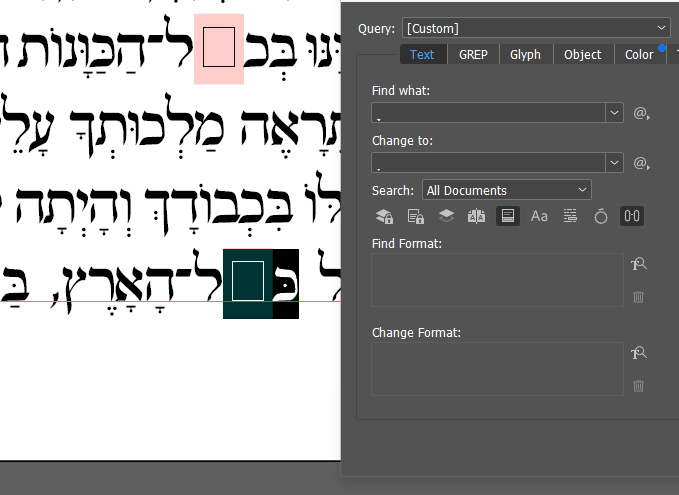Image resolution: width=679 pixels, height=495 pixels.
Task: Clear Change Format attributes trash icon
Action: tap(638, 386)
